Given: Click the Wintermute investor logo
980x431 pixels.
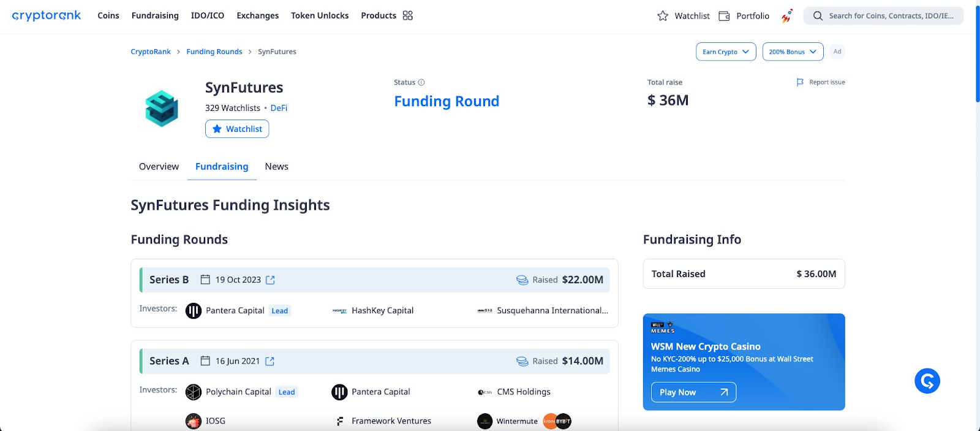Looking at the screenshot, I should tap(485, 421).
